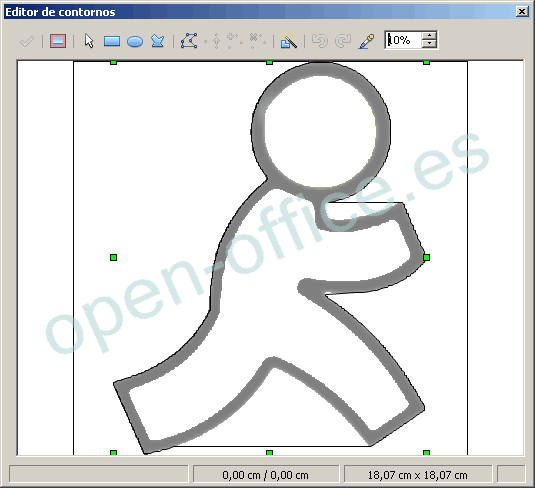
Task: Click the top-right green selection handle
Action: [x=426, y=63]
